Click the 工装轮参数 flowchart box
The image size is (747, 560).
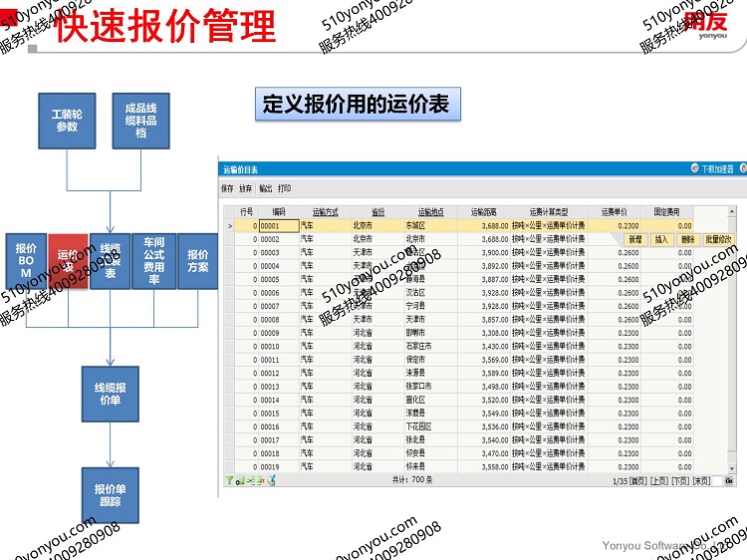[67, 121]
